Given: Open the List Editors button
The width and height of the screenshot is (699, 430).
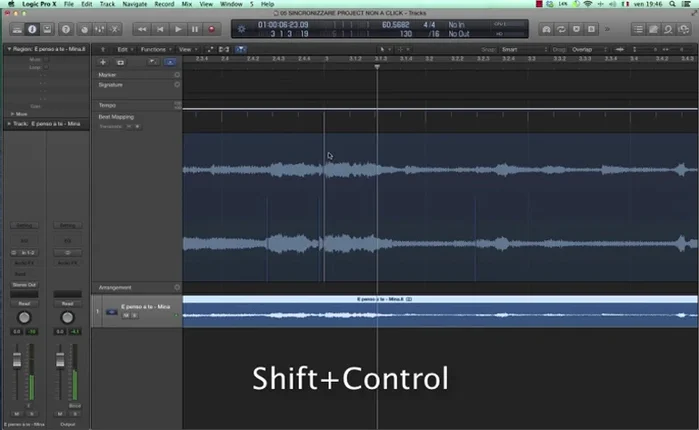Looking at the screenshot, I should click(x=638, y=29).
